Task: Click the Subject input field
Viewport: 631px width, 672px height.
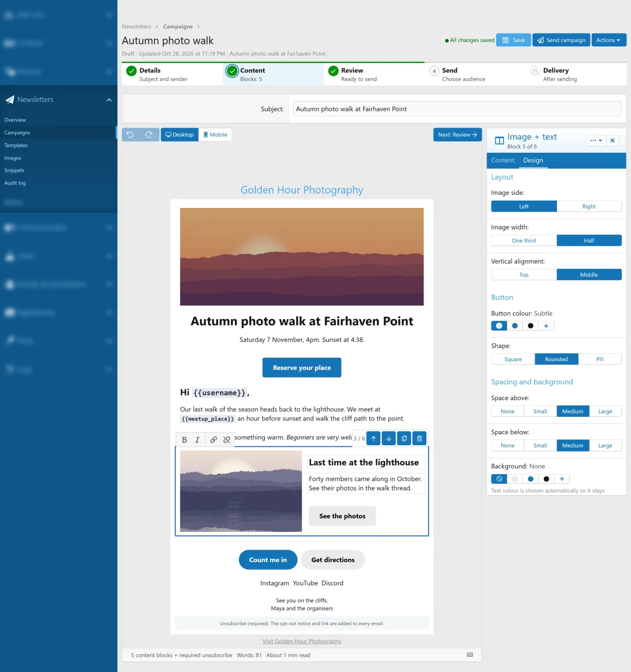Action: click(457, 109)
